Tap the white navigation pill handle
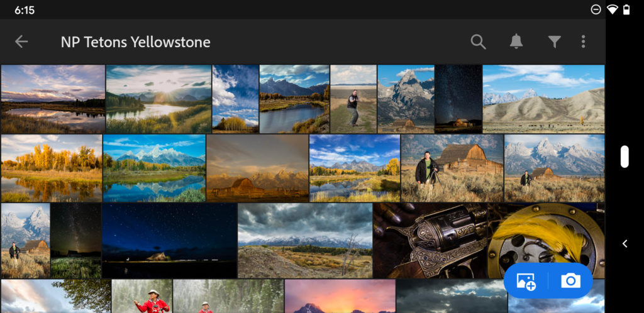Screen dimensions: 644x313 point(625,156)
